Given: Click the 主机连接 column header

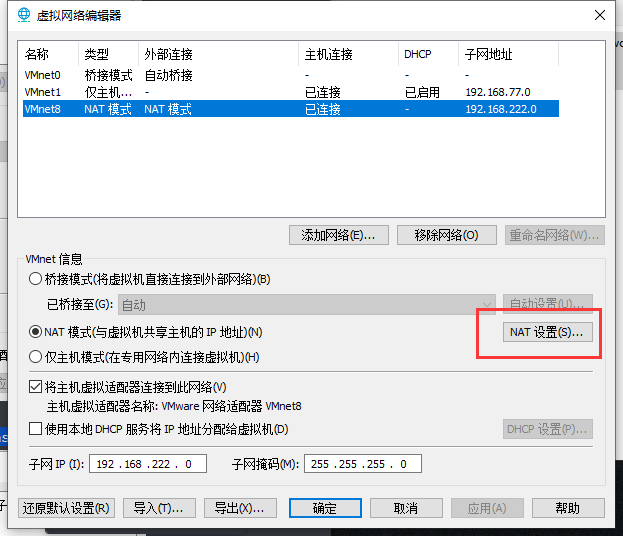Looking at the screenshot, I should point(348,54).
